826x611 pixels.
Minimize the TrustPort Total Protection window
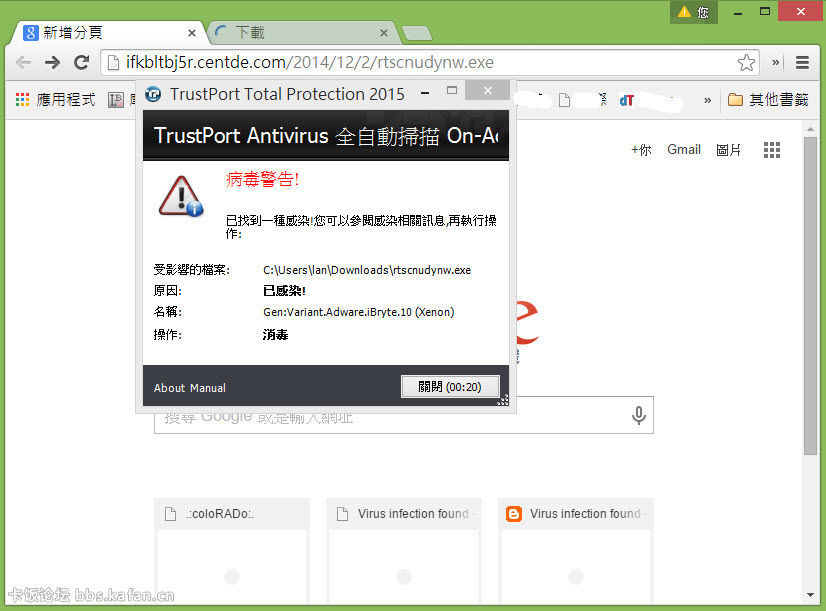(425, 93)
